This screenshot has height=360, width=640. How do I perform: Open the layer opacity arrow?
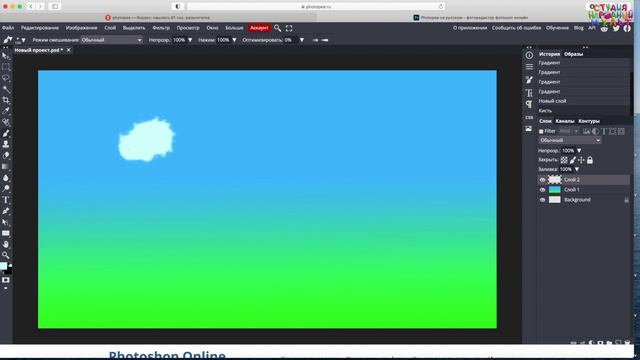tap(579, 151)
